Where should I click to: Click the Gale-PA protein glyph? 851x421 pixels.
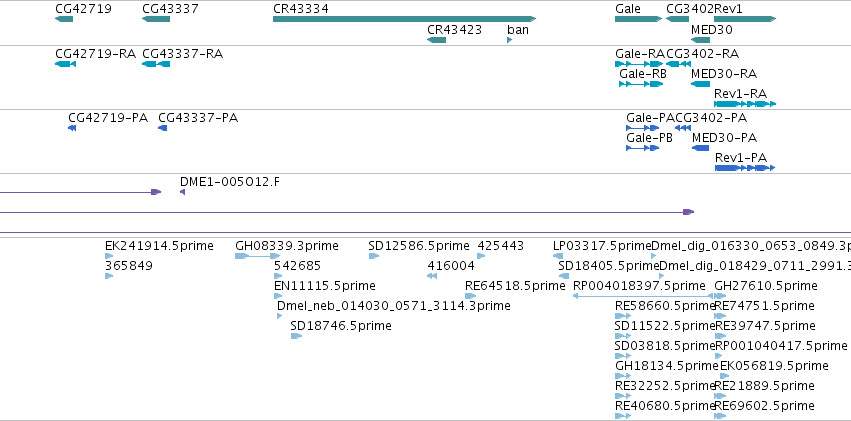643,128
